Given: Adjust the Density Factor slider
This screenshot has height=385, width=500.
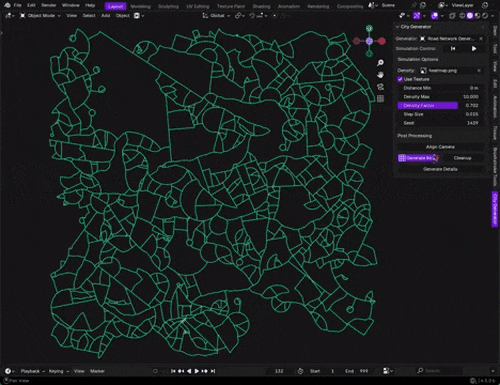Looking at the screenshot, I should coord(439,105).
